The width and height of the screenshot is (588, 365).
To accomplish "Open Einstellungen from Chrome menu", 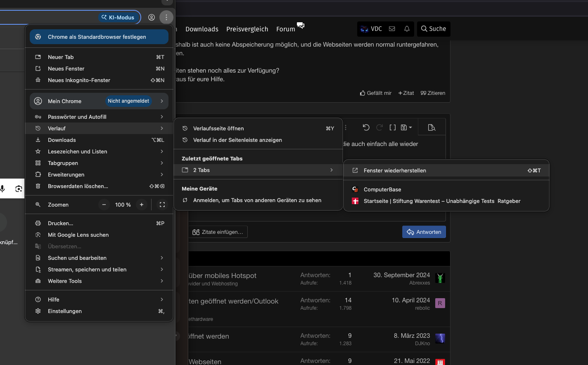I will [99, 311].
